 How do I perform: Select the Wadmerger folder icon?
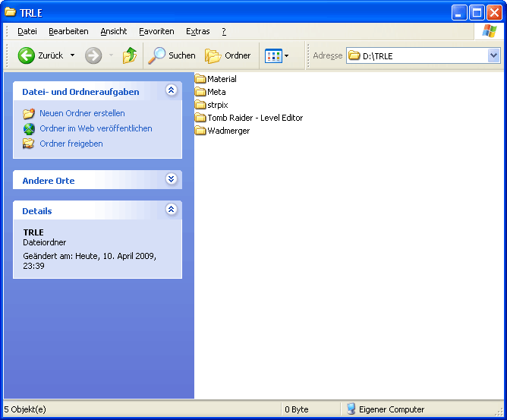pos(200,131)
